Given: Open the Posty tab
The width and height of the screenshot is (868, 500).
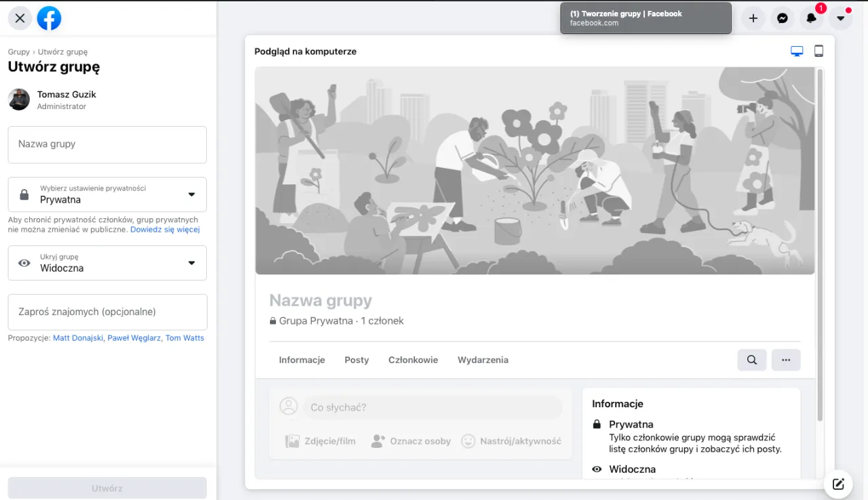Looking at the screenshot, I should pos(357,360).
